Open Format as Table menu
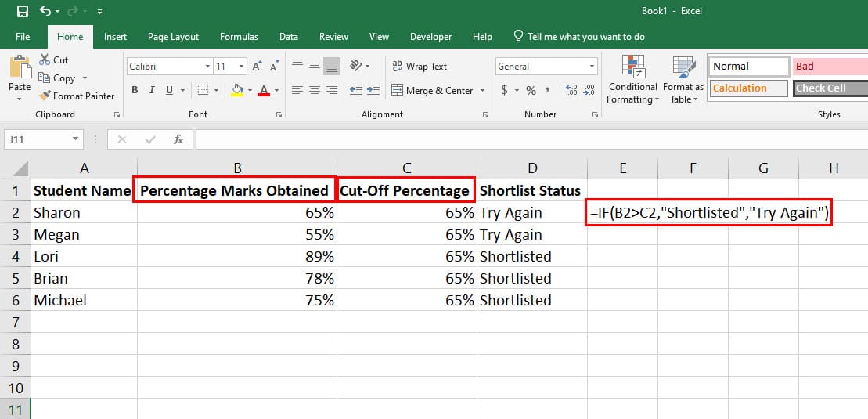Screen dimensions: 868x419 point(683,79)
